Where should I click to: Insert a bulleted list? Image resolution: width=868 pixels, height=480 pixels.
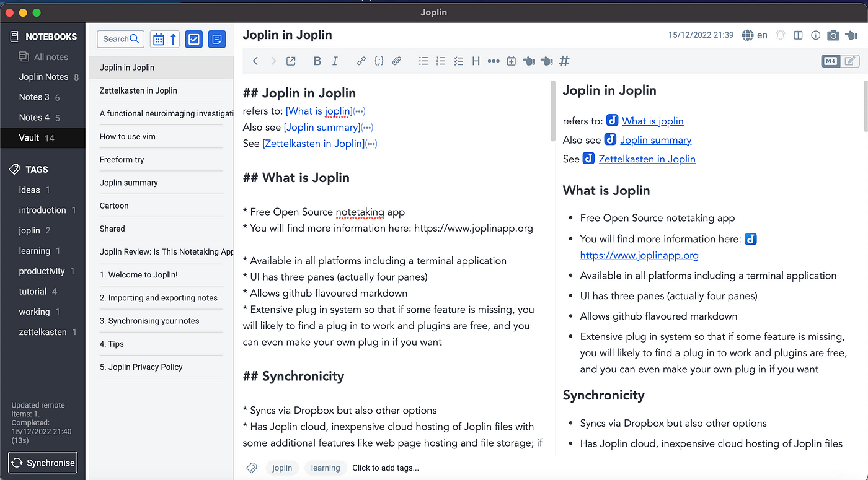(423, 61)
